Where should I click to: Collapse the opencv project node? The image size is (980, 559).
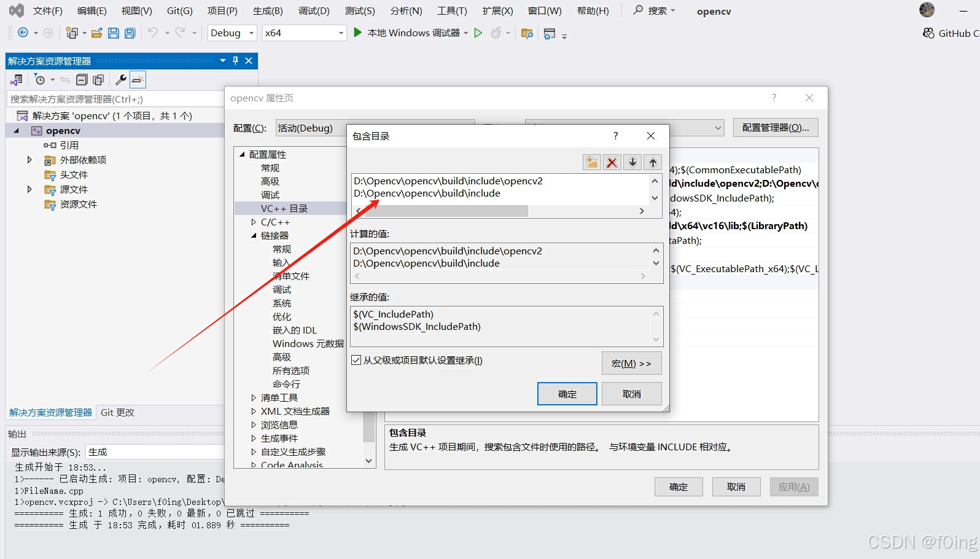(17, 130)
